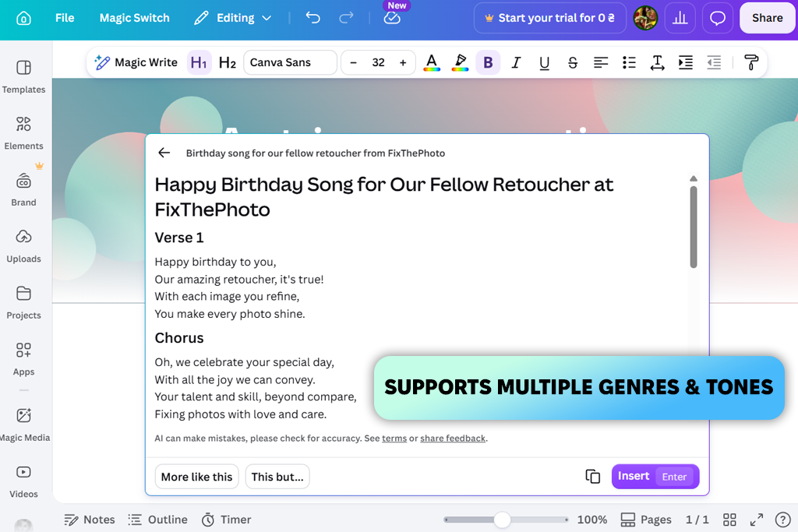Check cloud save status icon
Viewport: 798px width, 532px height.
coord(392,19)
